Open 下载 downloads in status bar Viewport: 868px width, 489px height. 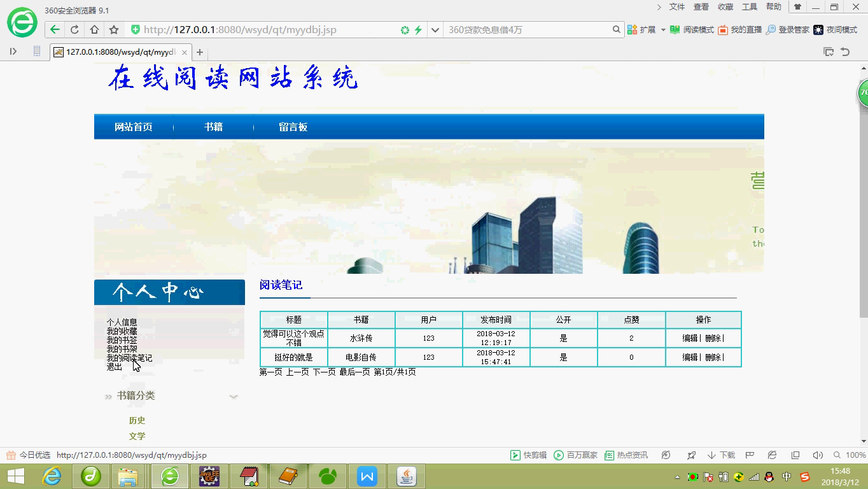(x=721, y=455)
